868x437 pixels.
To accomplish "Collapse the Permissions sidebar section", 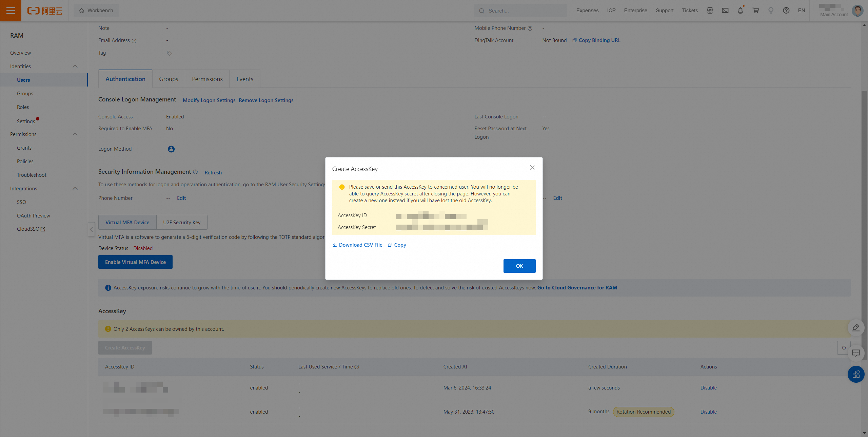I will coord(75,134).
